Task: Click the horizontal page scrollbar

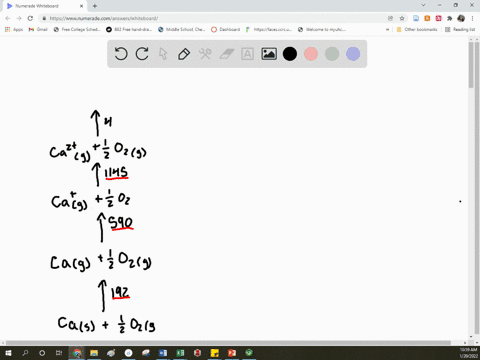Action: (x=228, y=343)
